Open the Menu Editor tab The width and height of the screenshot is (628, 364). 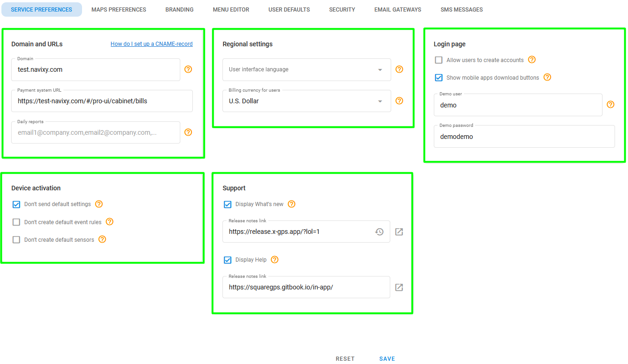[x=231, y=9]
